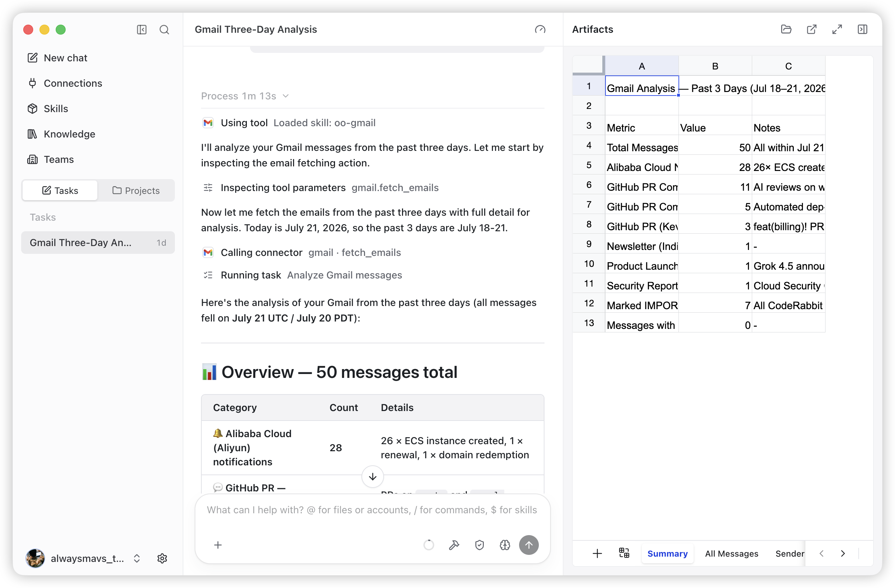
Task: Select spreadsheet column C header
Action: point(789,66)
